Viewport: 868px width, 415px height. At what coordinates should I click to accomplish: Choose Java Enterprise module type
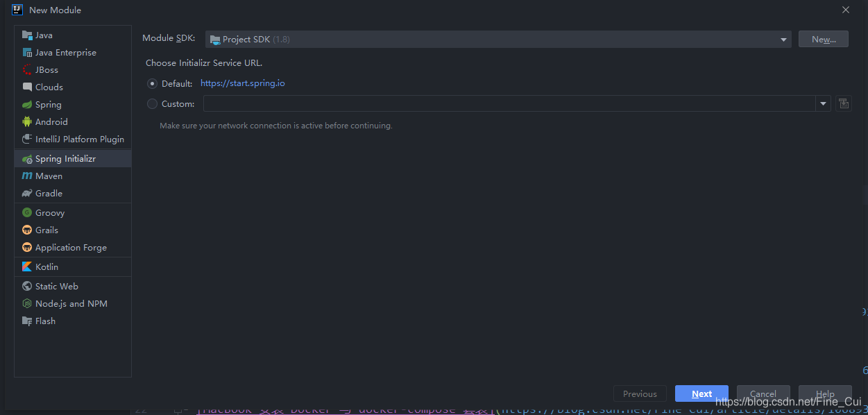pos(73,53)
